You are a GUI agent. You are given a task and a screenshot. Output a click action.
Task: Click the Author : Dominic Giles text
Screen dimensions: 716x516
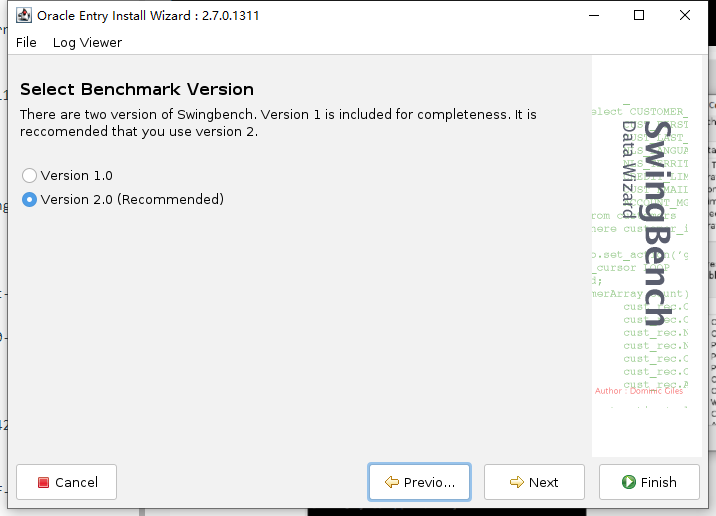click(639, 391)
